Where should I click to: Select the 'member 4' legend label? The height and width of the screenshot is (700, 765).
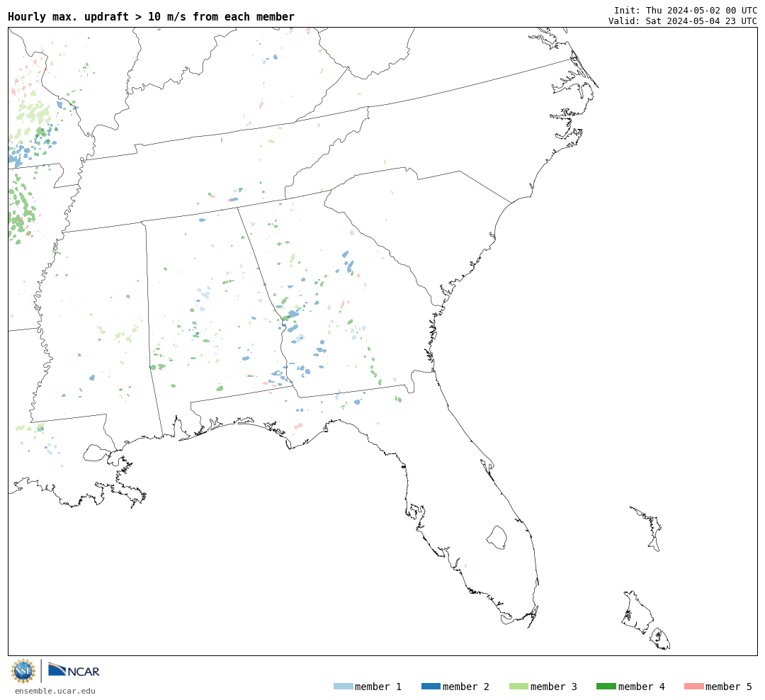point(642,687)
